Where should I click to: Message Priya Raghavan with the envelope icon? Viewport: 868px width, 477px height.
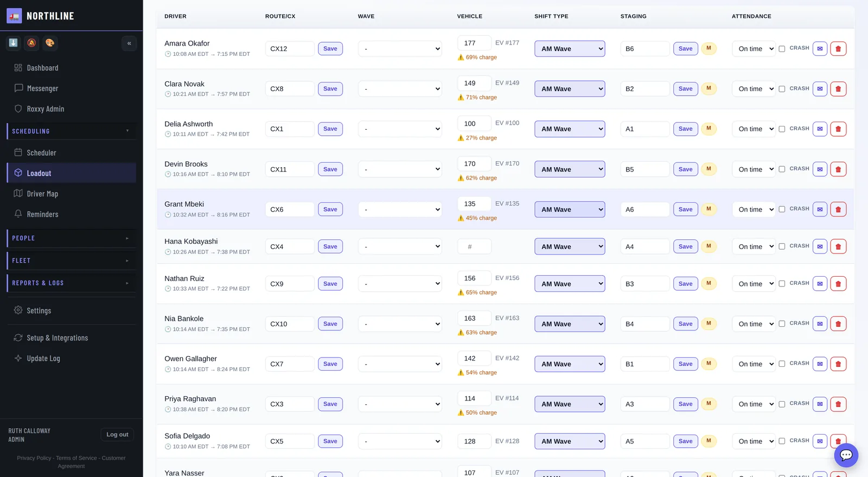click(x=820, y=404)
